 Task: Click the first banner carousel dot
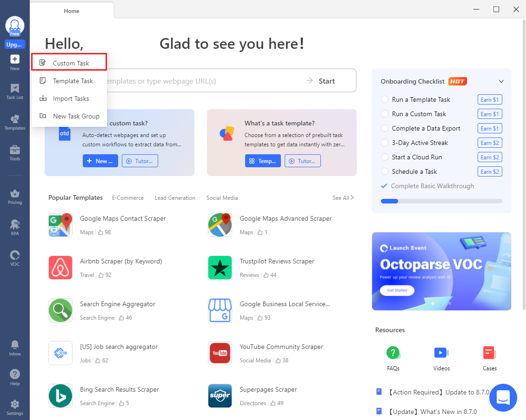pyautogui.click(x=433, y=303)
